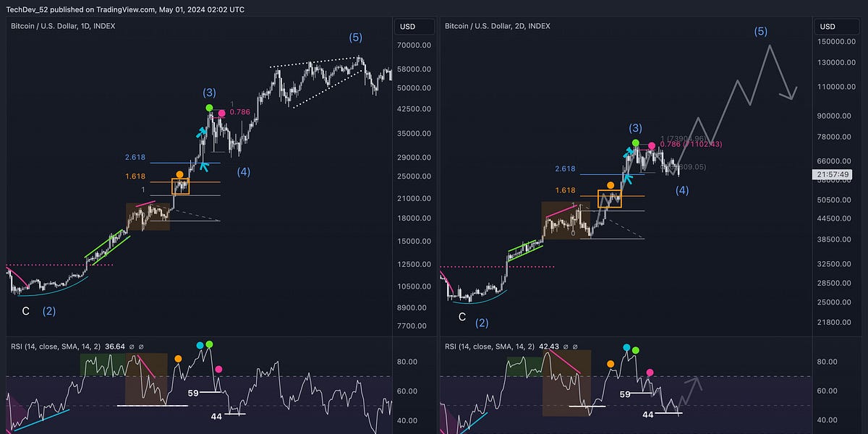
Task: Click the pink 0.786 Fibonacci label
Action: (x=239, y=113)
